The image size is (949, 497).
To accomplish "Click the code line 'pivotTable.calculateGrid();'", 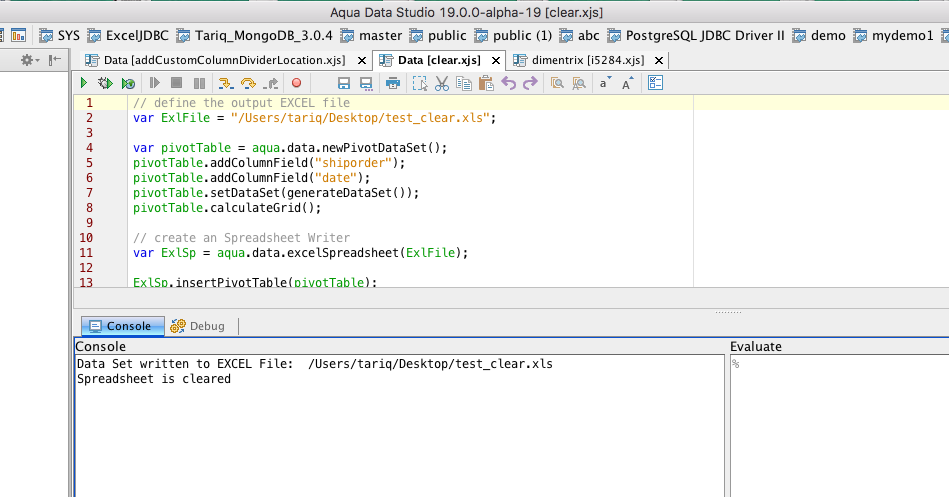I will click(x=227, y=208).
